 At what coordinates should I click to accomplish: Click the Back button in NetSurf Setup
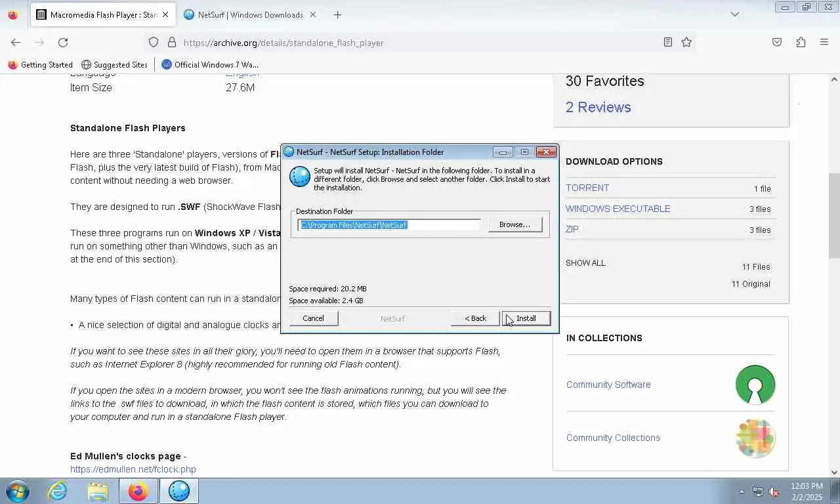pyautogui.click(x=475, y=318)
